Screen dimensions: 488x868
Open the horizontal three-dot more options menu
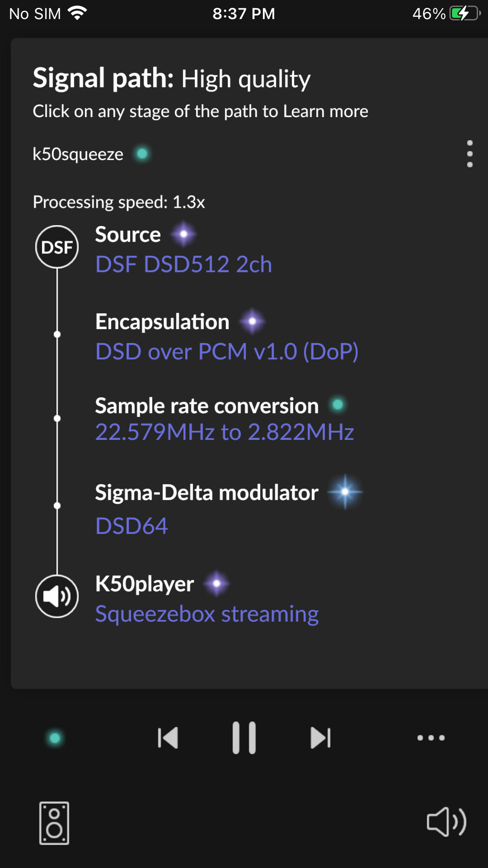click(431, 738)
